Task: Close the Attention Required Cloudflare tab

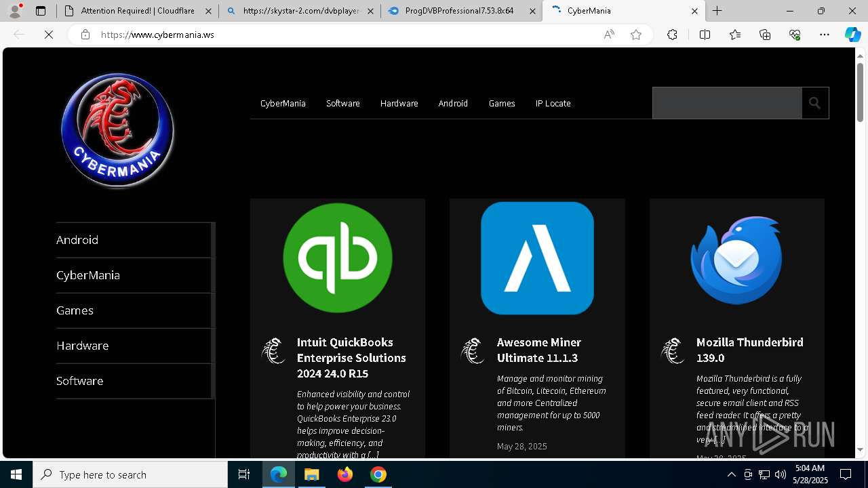Action: 208,11
